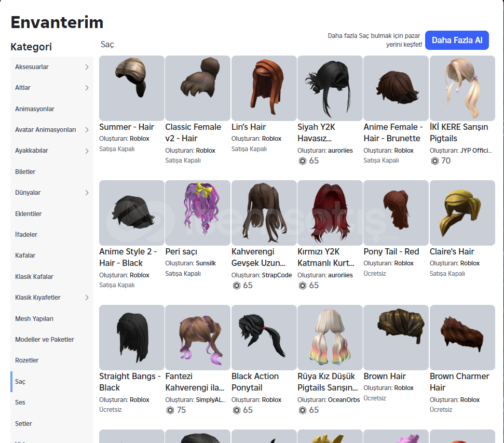Visit the Sunsilk creator link

point(206,263)
